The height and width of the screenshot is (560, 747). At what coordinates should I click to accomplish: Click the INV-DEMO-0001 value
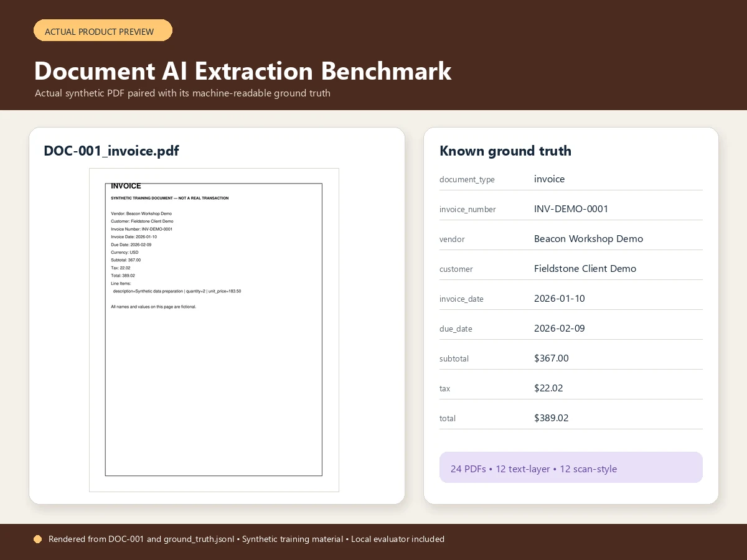pyautogui.click(x=571, y=209)
